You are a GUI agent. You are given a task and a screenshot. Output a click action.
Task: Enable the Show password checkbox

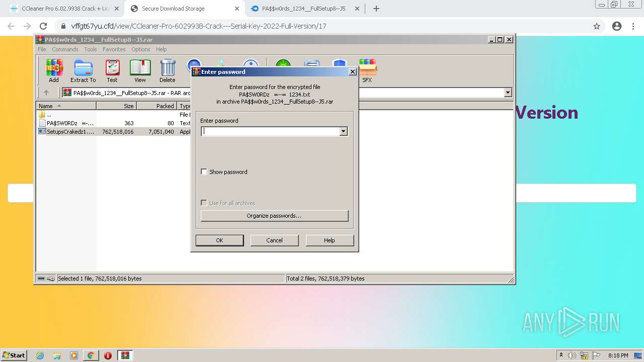point(204,172)
